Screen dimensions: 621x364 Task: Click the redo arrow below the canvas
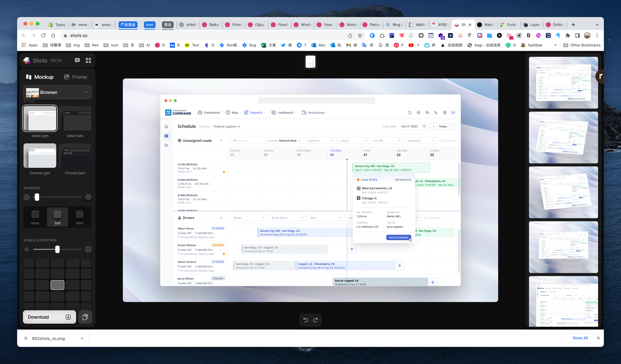(315, 320)
